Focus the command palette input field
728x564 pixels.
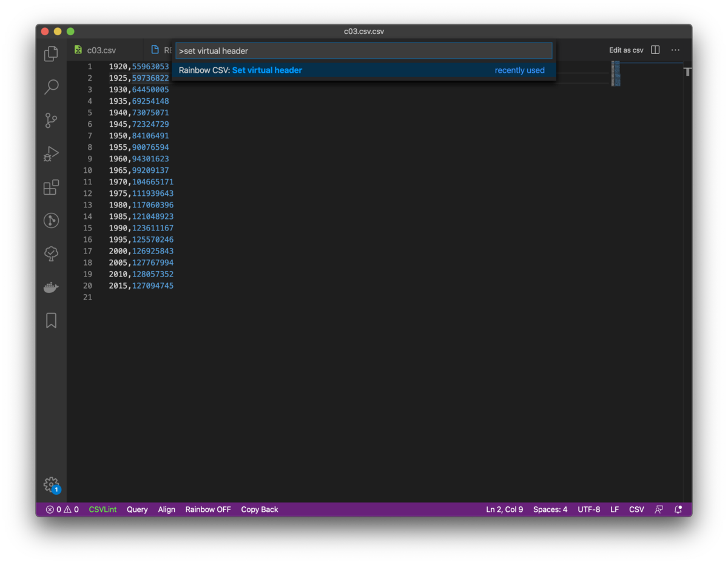point(364,51)
